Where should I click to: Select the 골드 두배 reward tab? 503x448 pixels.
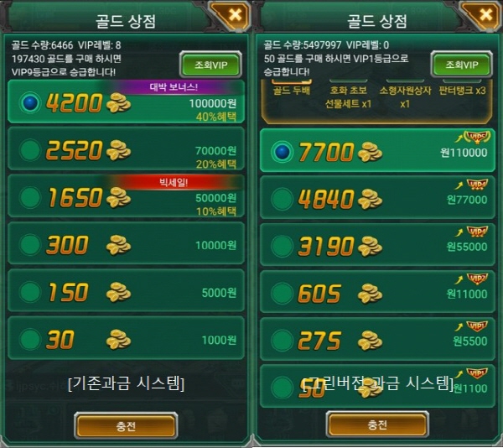[291, 90]
